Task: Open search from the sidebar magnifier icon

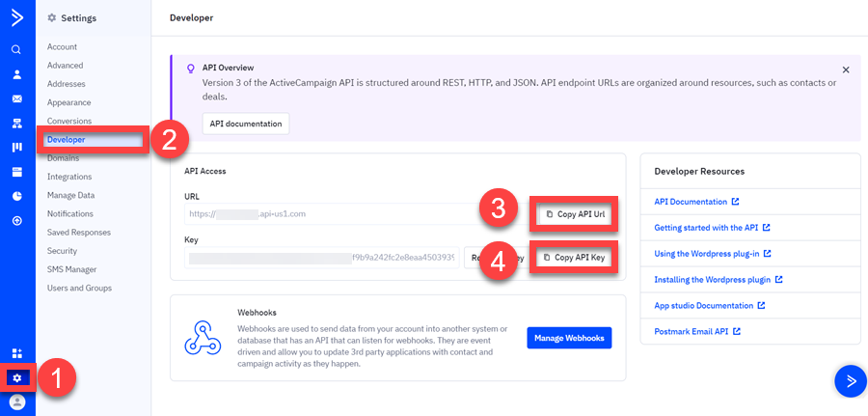Action: pyautogui.click(x=16, y=50)
